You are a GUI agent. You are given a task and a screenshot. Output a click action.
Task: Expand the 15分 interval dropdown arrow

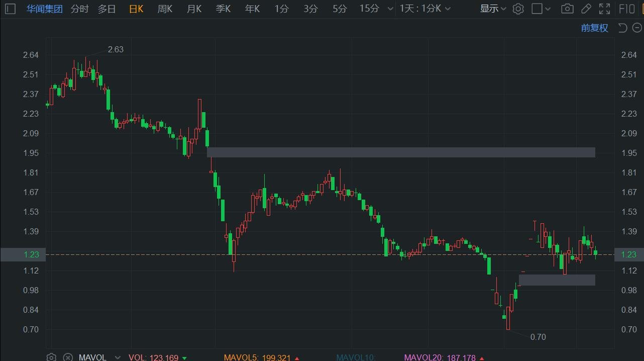pyautogui.click(x=390, y=9)
